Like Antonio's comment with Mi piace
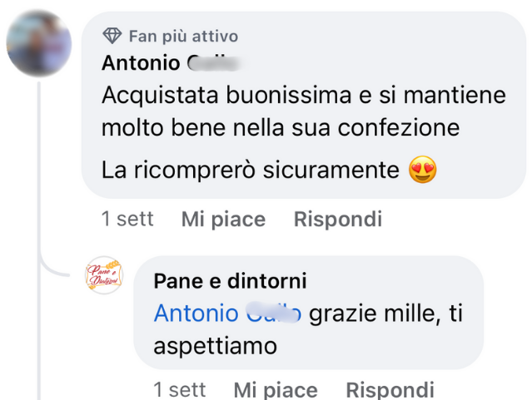 click(x=223, y=220)
